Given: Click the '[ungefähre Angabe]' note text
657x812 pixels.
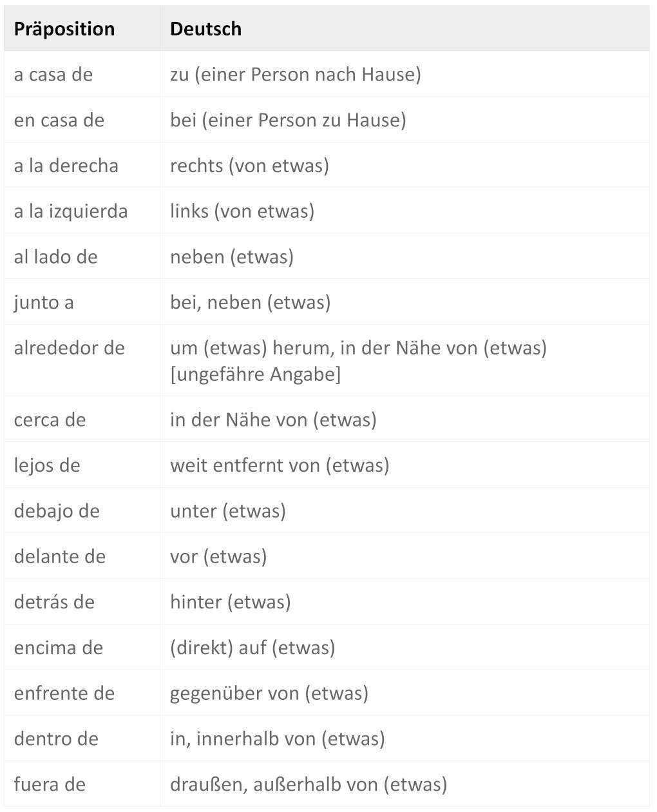Looking at the screenshot, I should (255, 374).
